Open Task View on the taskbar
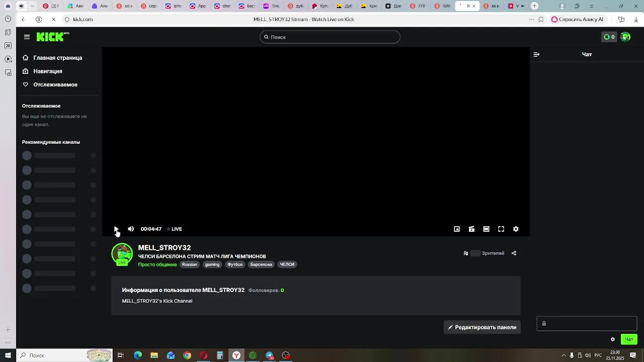The image size is (644, 362). pos(121,355)
